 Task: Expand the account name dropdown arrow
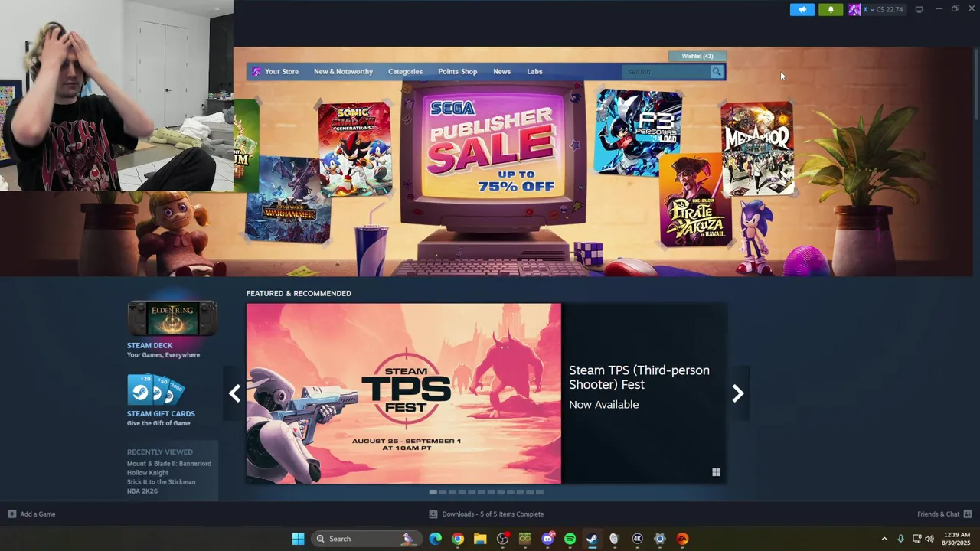pyautogui.click(x=871, y=10)
